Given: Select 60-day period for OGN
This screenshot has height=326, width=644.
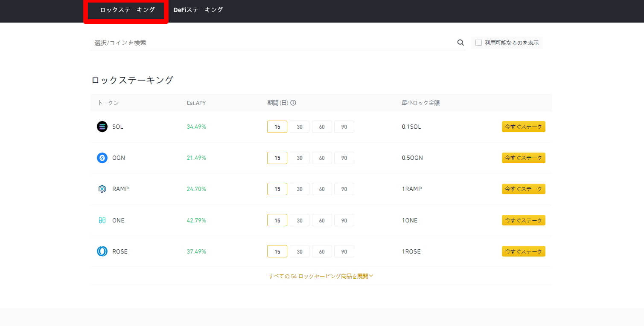Looking at the screenshot, I should 322,158.
